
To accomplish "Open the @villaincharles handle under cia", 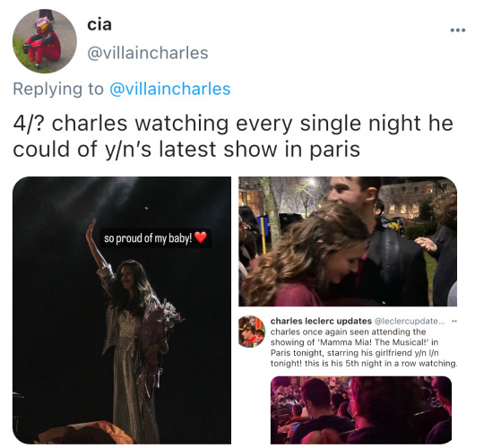I will pos(148,53).
